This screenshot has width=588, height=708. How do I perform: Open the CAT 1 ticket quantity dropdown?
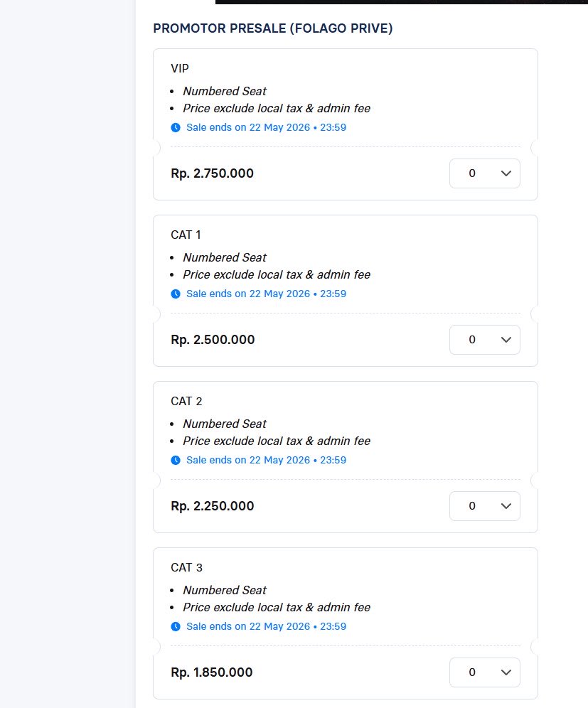click(485, 340)
